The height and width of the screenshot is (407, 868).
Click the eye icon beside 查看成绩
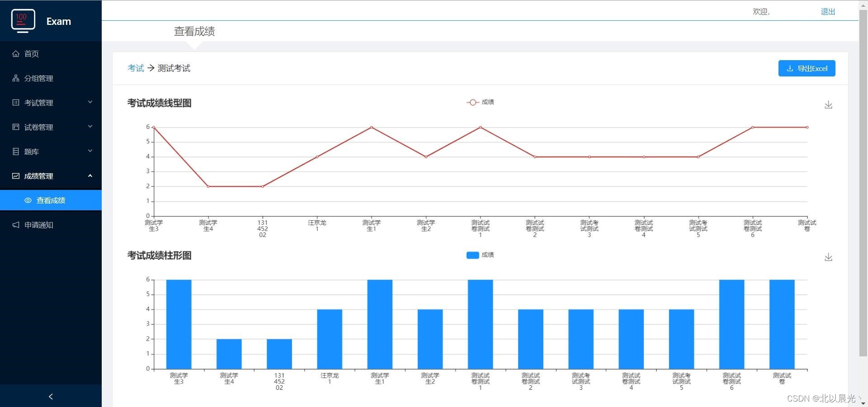click(28, 200)
